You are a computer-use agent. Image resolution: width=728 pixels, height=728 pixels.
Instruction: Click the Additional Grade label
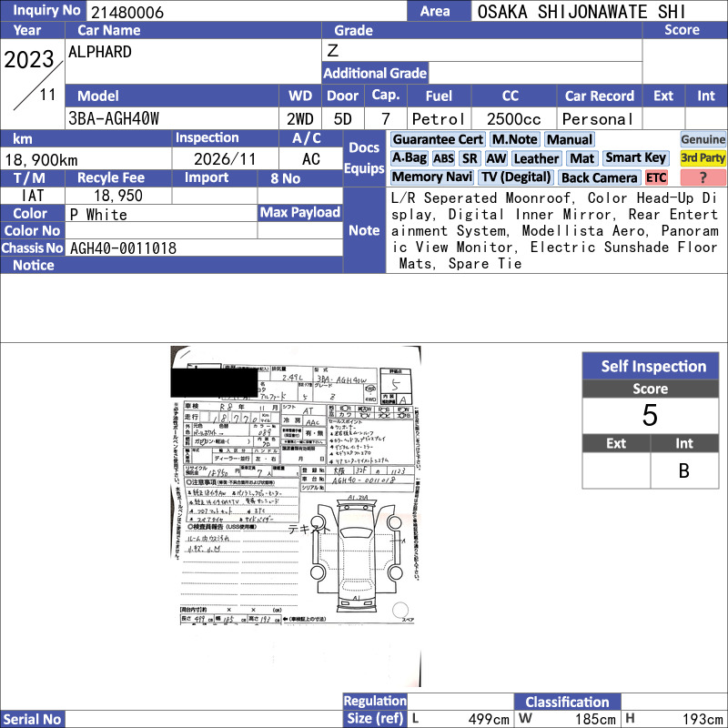375,73
